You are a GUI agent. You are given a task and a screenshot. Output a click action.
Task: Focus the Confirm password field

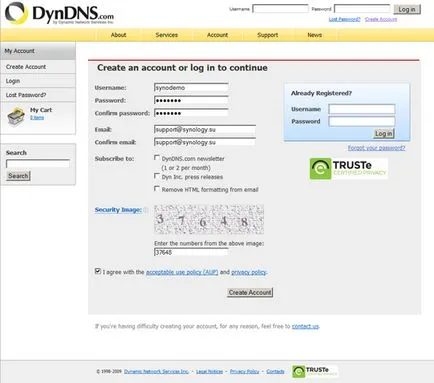[191, 113]
